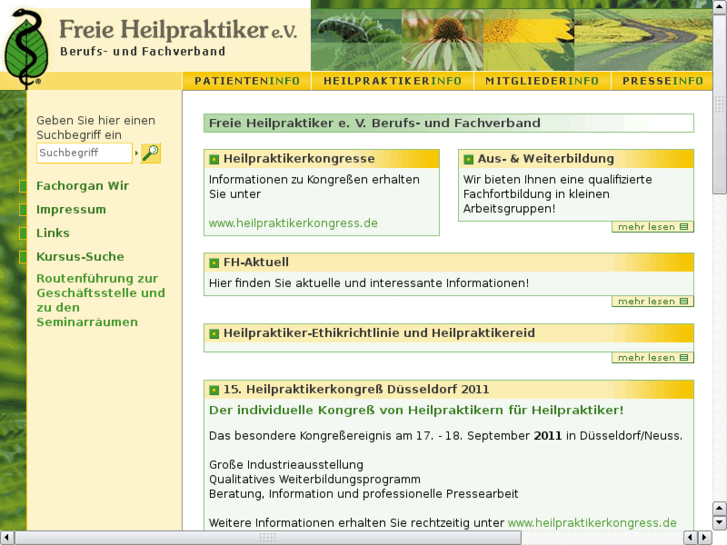727x545 pixels.
Task: Open the Kursus-Suche sidebar link
Action: [x=80, y=257]
